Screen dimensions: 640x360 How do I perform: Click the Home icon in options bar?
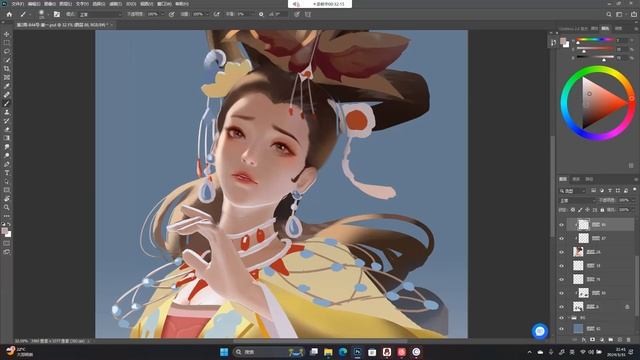(9, 14)
